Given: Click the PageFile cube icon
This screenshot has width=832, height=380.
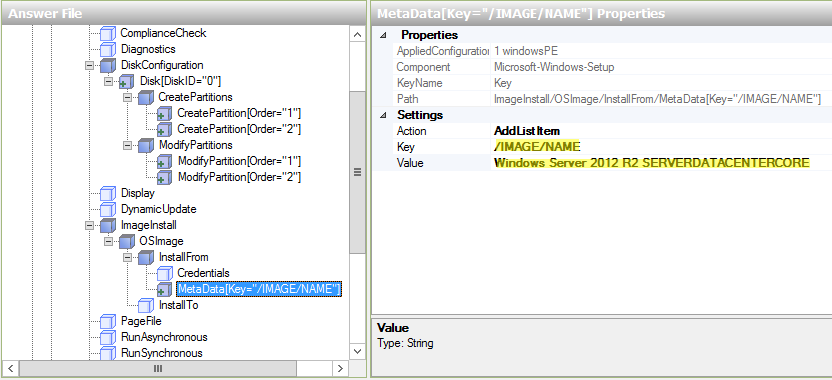Looking at the screenshot, I should [108, 322].
